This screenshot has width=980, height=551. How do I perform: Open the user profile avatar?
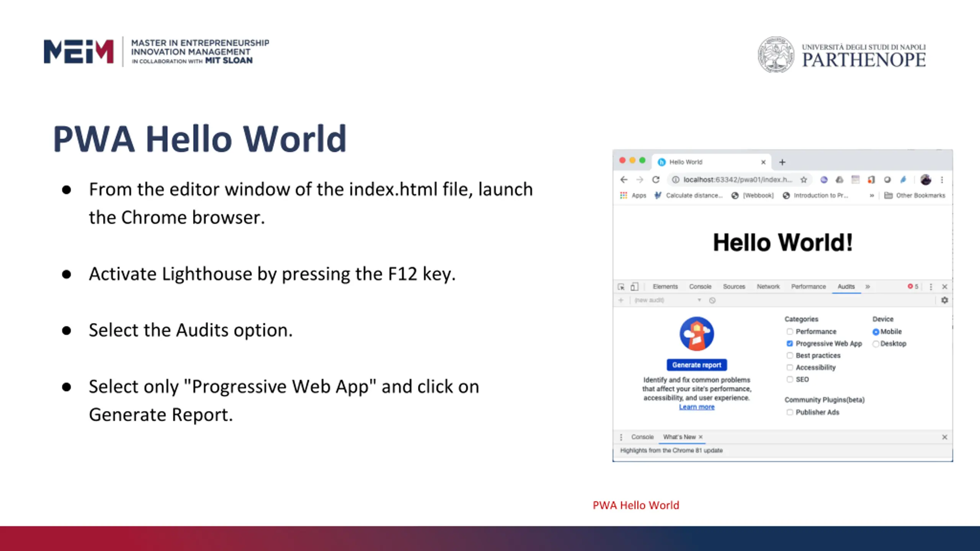[926, 179]
